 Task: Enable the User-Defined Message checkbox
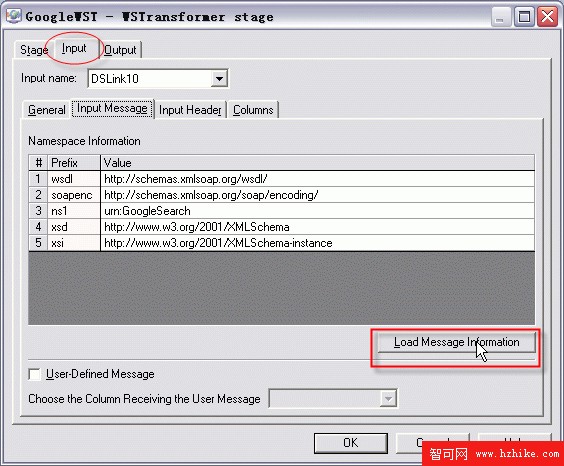35,374
